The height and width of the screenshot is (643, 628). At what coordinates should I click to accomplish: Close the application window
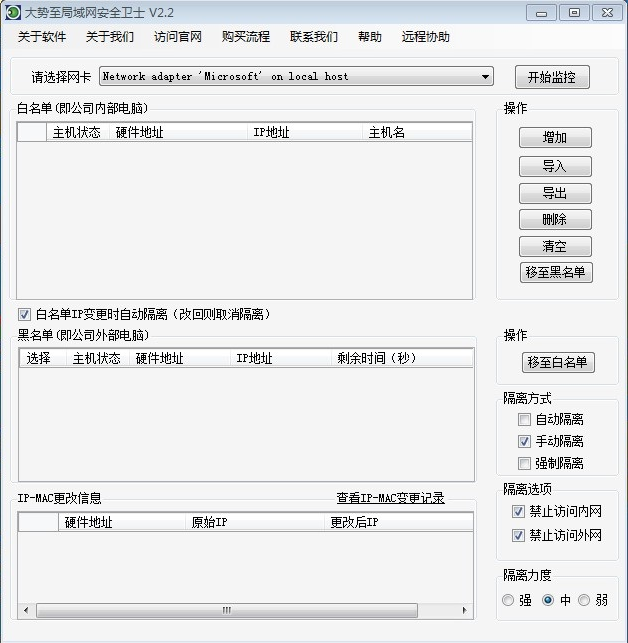point(607,13)
